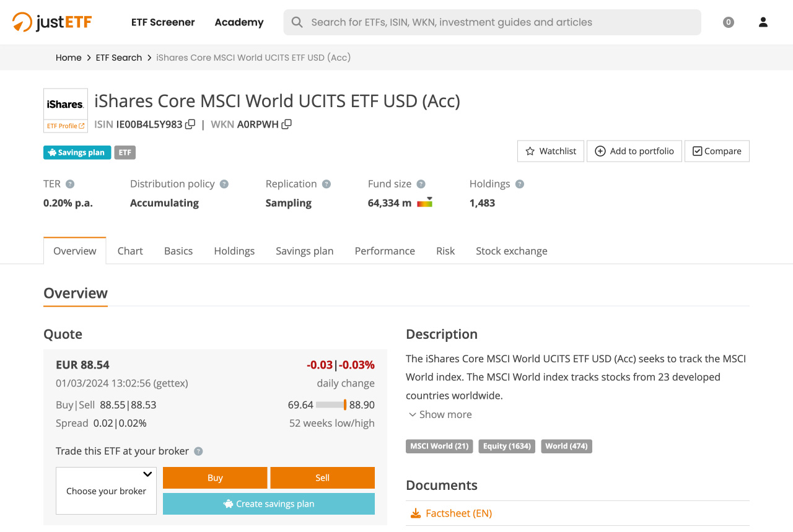Image resolution: width=793 pixels, height=532 pixels.
Task: Click the justETF logo
Action: pyautogui.click(x=52, y=22)
